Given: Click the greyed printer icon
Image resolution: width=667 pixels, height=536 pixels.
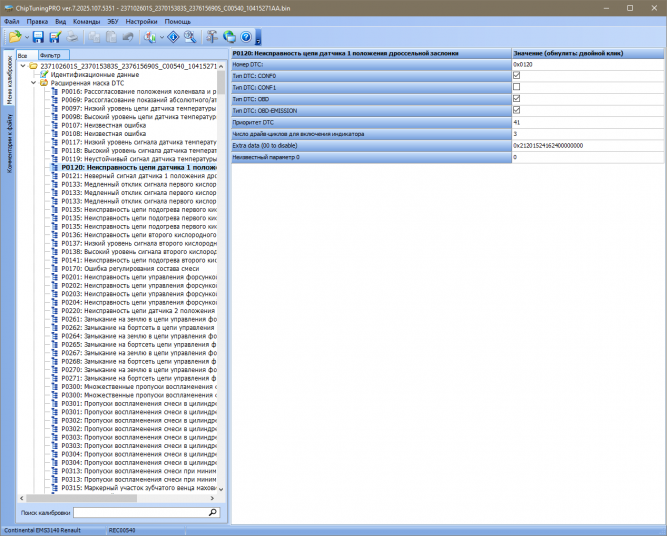Looking at the screenshot, I should (x=72, y=37).
